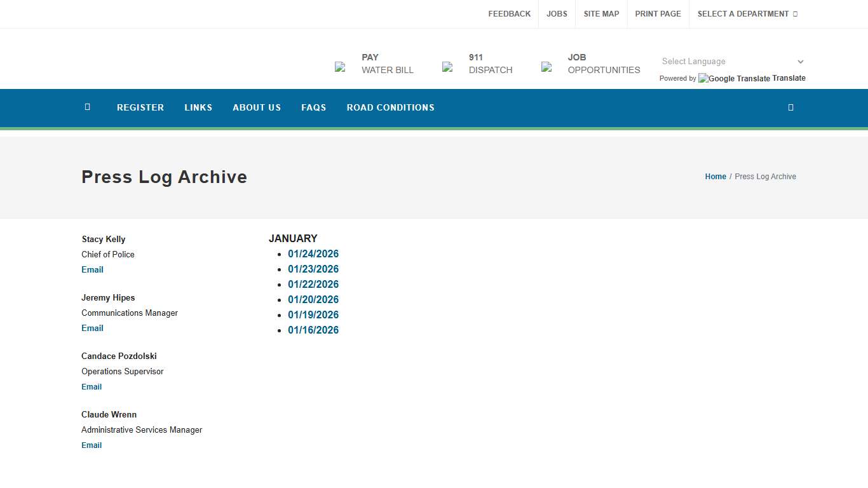
Task: Click the Home breadcrumb link
Action: pos(715,177)
